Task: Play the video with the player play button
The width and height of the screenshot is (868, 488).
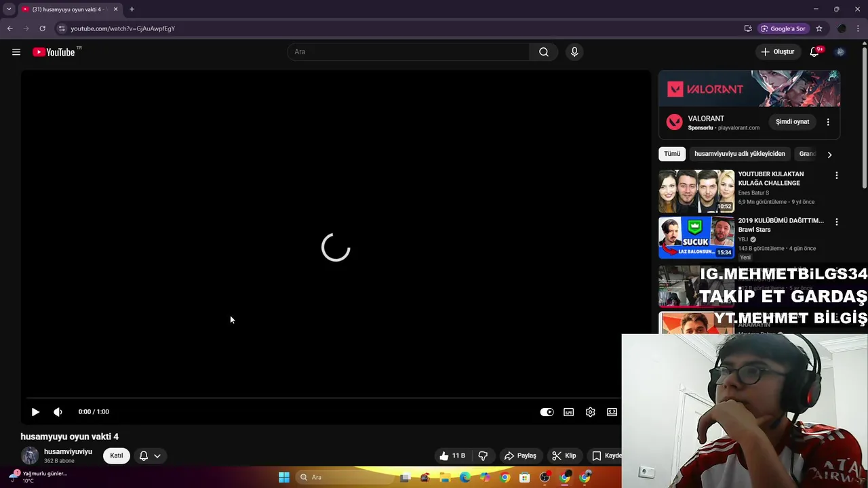Action: 35,412
